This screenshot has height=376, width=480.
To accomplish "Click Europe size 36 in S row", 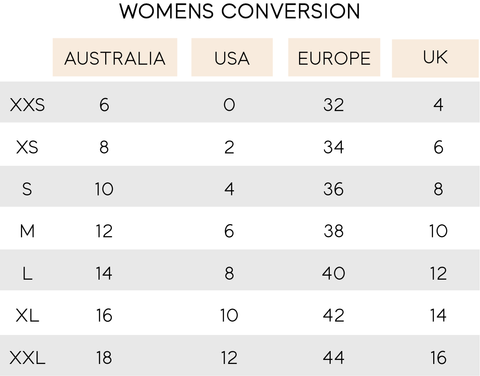I will pos(333,189).
